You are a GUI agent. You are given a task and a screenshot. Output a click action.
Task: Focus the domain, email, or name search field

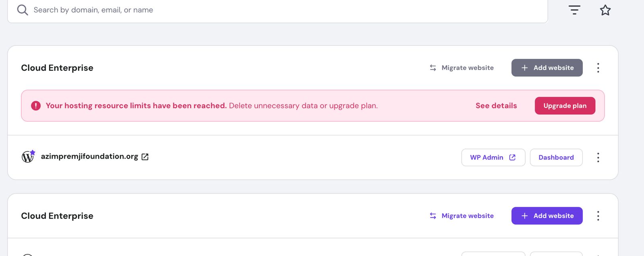[x=282, y=10]
